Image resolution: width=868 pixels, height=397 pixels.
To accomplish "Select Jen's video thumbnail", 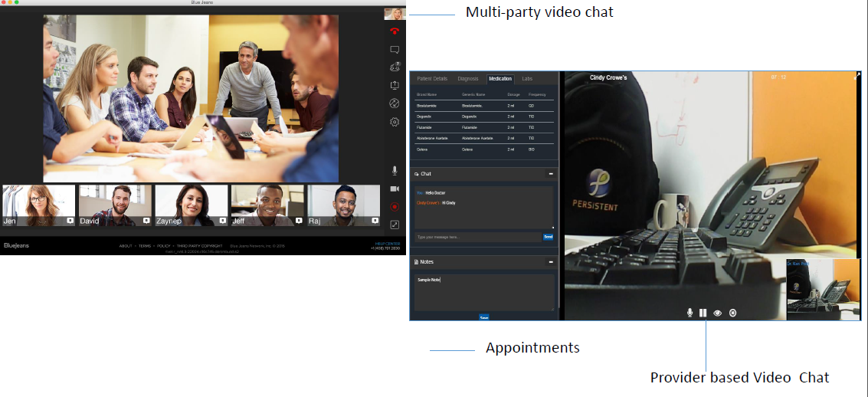I will (39, 205).
